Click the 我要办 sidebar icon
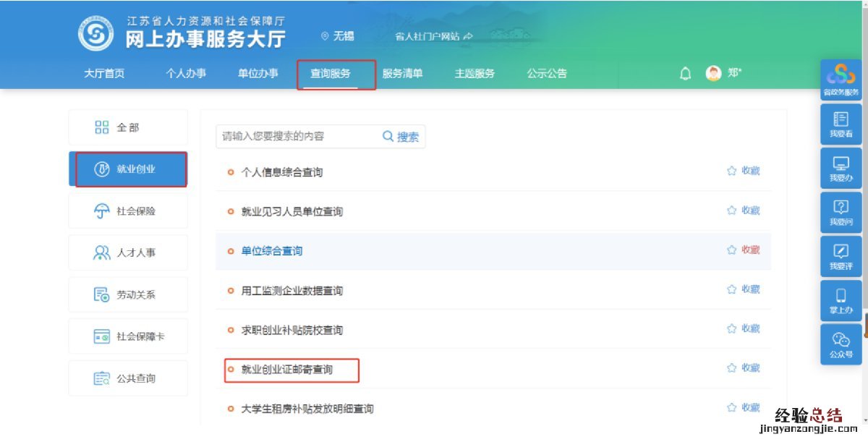Viewport: 868px width, 442px height. point(841,169)
